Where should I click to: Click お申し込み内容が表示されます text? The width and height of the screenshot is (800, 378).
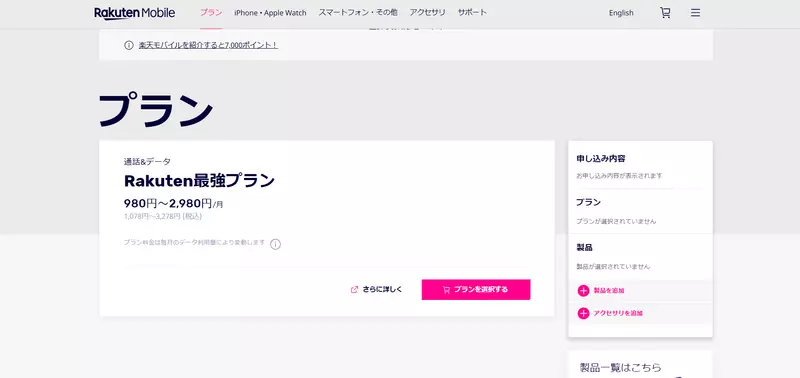click(x=619, y=175)
